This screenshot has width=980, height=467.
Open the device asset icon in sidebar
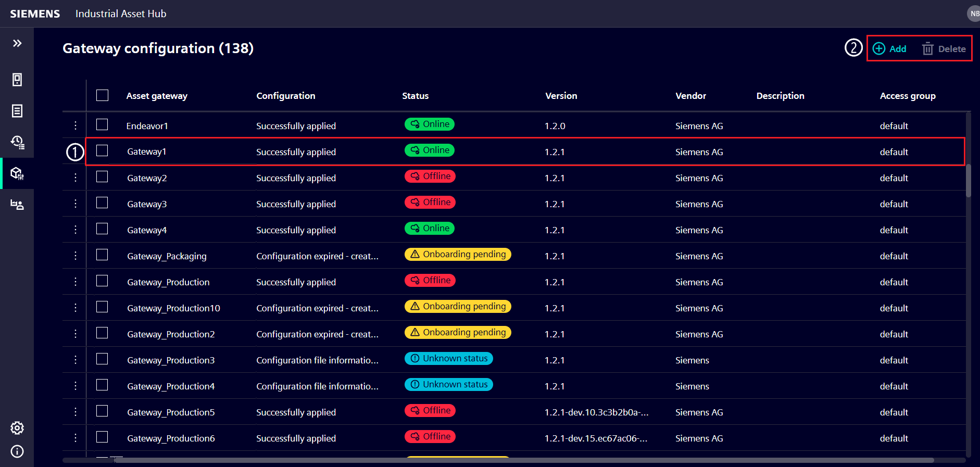click(x=17, y=80)
